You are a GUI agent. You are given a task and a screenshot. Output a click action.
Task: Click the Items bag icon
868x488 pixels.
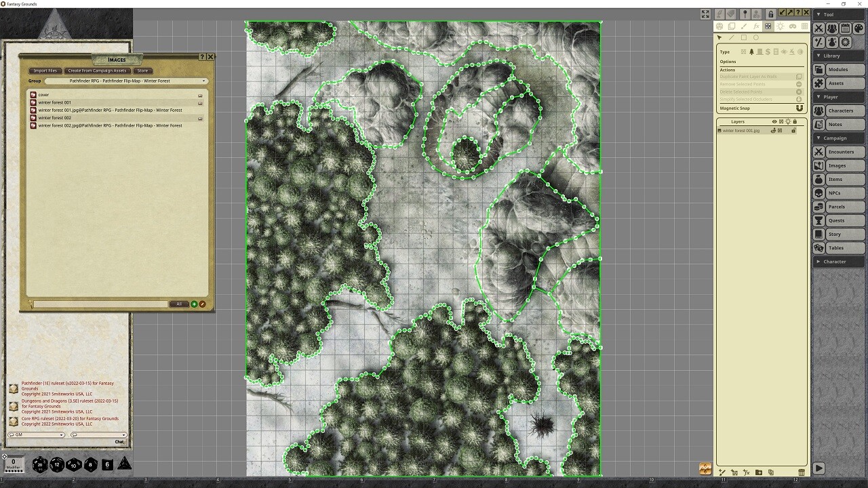(819, 179)
